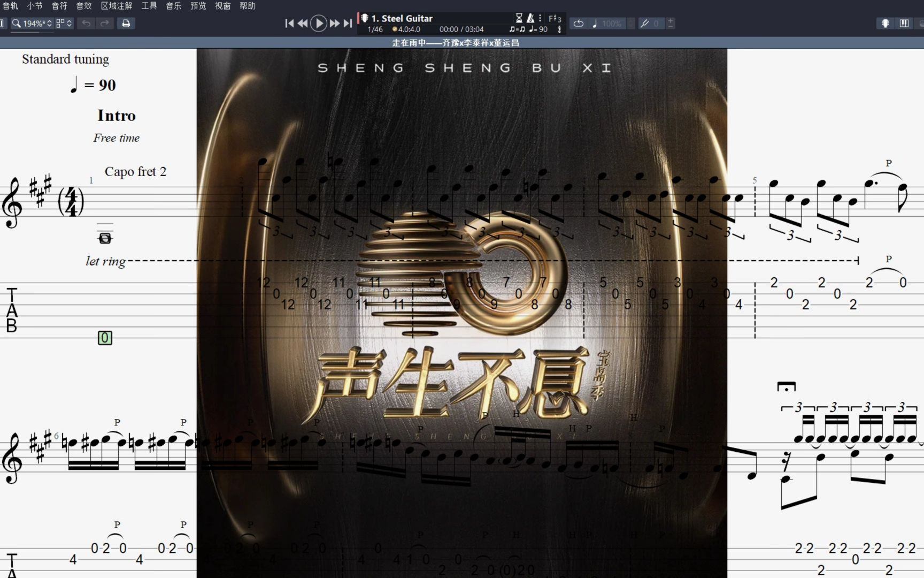Jump to the last bar
The width and height of the screenshot is (924, 578).
(348, 23)
